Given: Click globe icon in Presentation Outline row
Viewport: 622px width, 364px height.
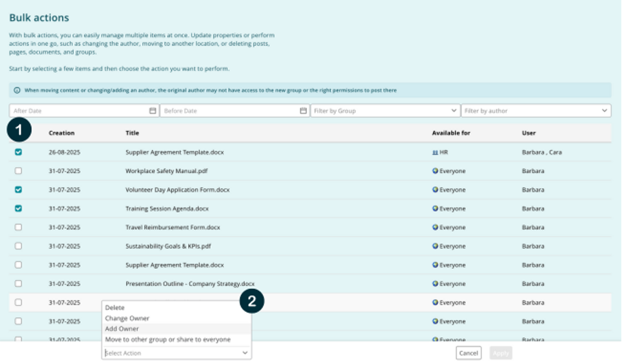Looking at the screenshot, I should click(x=435, y=284).
